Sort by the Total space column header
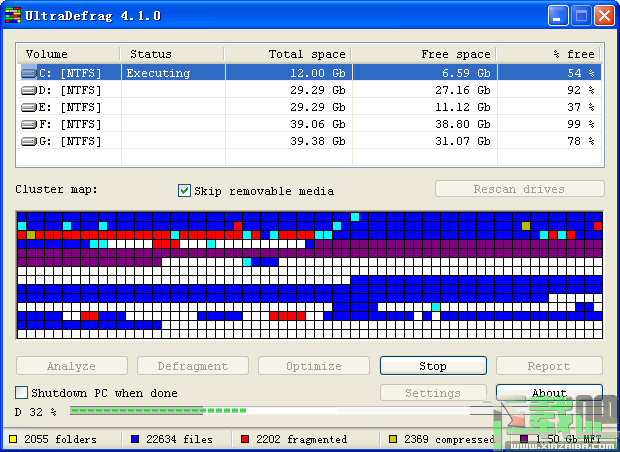The width and height of the screenshot is (620, 452). pyautogui.click(x=287, y=54)
